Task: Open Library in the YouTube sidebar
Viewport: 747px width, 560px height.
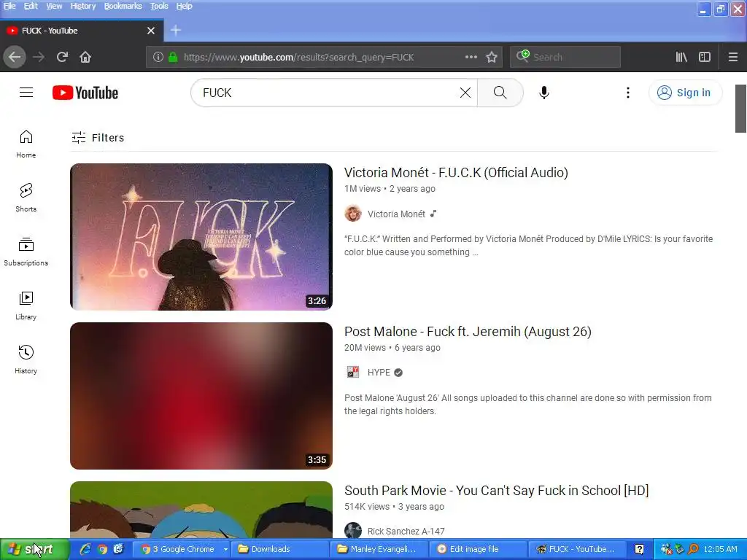Action: (x=26, y=306)
